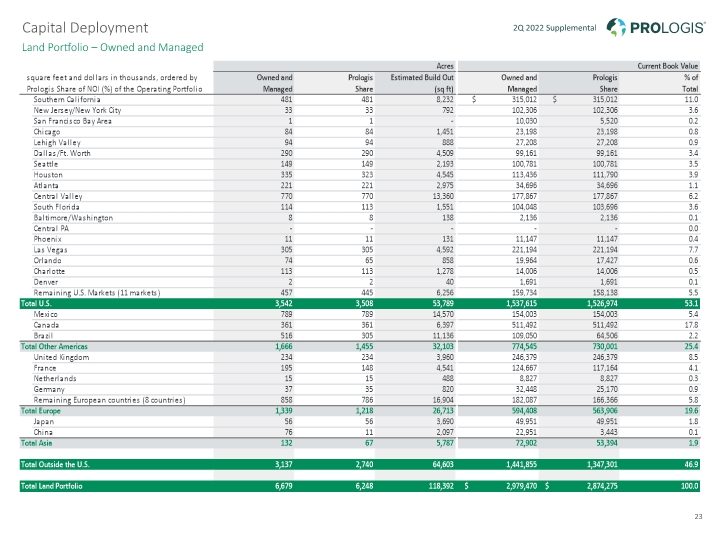Select the 'Capital Deployment' page title
The width and height of the screenshot is (720, 540).
click(85, 28)
